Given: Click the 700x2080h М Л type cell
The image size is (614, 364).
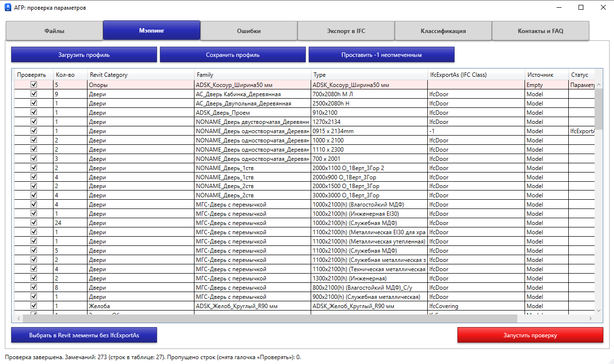Looking at the screenshot, I should 369,94.
